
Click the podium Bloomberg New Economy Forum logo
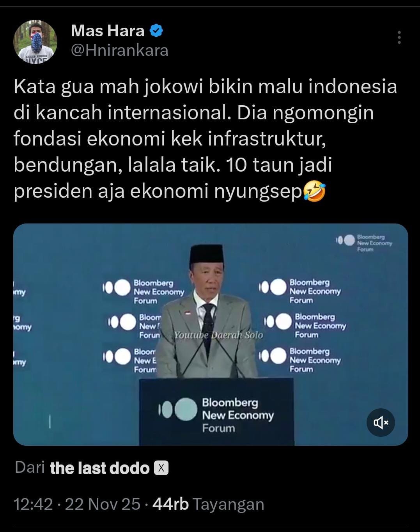coord(216,415)
